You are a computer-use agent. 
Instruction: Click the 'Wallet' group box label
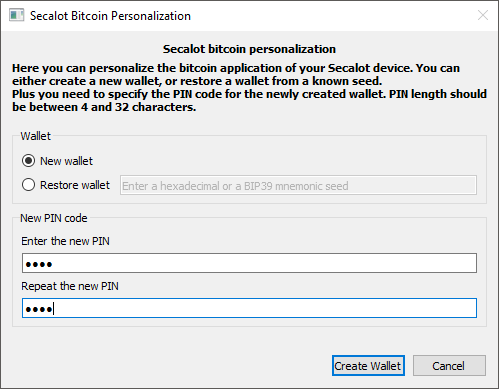tap(36, 136)
